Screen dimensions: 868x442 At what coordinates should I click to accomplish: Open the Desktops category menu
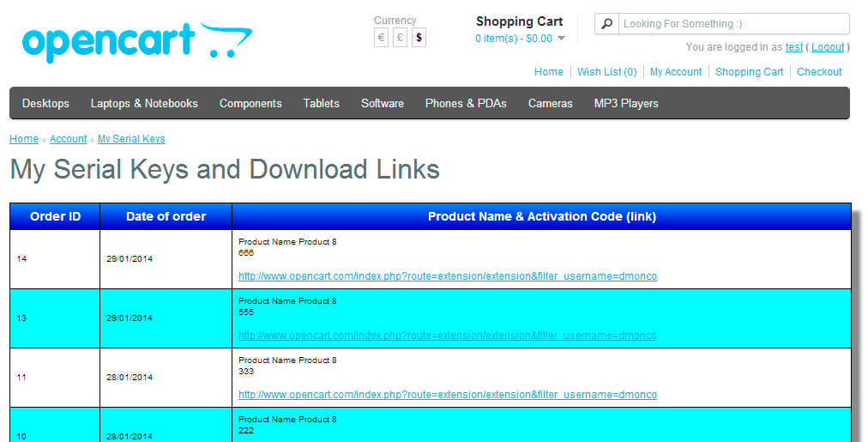point(45,104)
